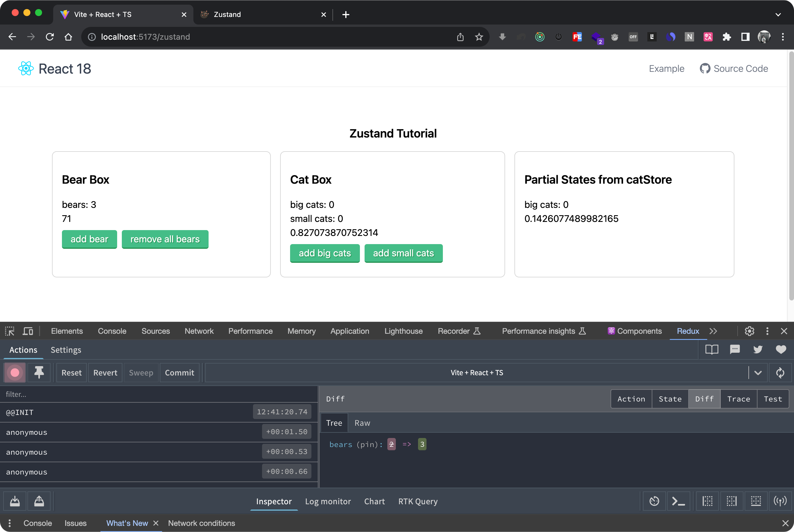The height and width of the screenshot is (532, 794).
Task: Click the feedback chat bubble icon
Action: coord(735,350)
